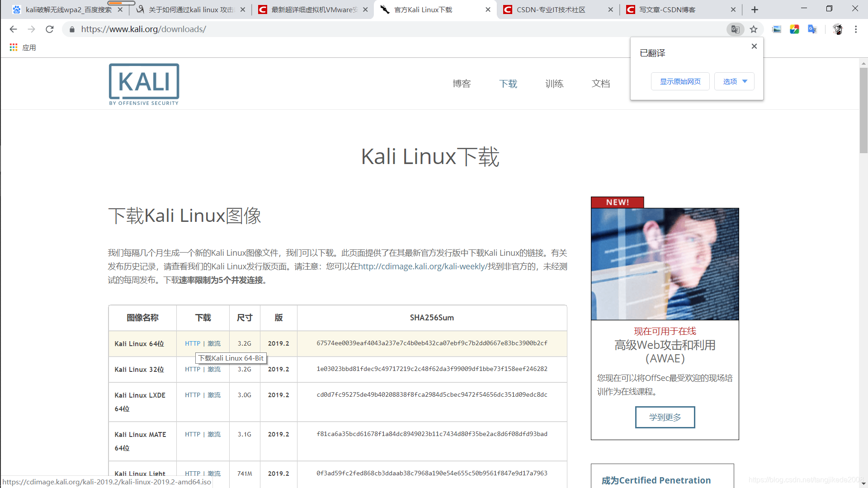Open the 博客 navigation item
The width and height of the screenshot is (868, 488).
pos(462,84)
